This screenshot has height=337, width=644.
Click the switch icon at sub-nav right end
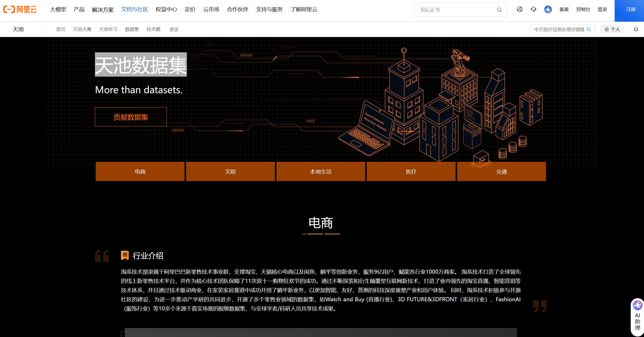pyautogui.click(x=636, y=29)
